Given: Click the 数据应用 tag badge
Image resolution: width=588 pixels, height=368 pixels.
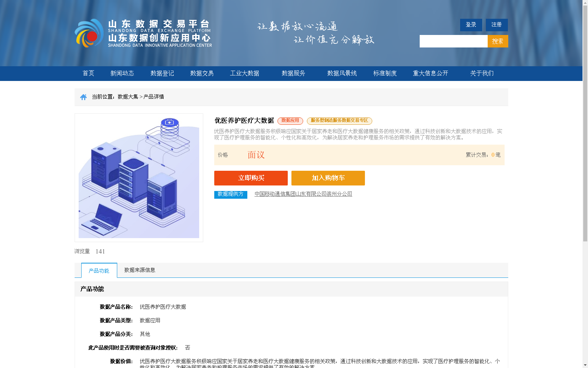Looking at the screenshot, I should pos(290,121).
